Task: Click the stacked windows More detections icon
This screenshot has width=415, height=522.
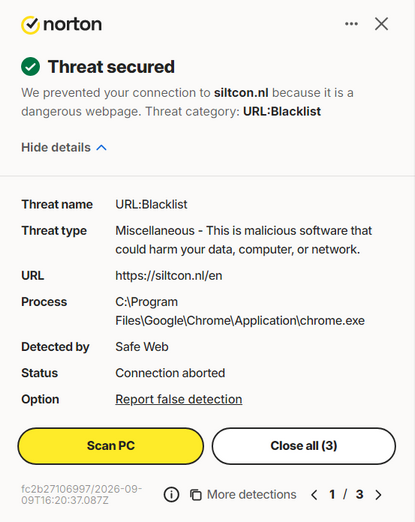Action: 196,495
